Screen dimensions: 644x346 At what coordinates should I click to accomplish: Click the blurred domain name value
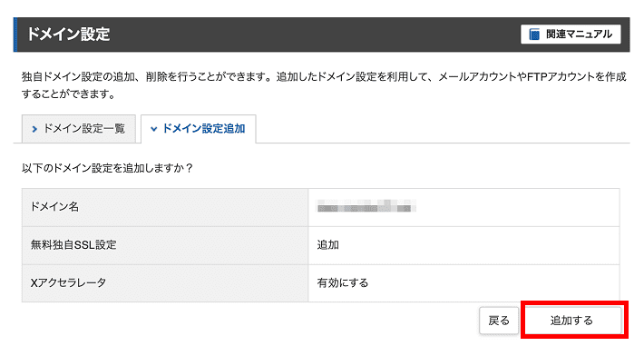(366, 206)
